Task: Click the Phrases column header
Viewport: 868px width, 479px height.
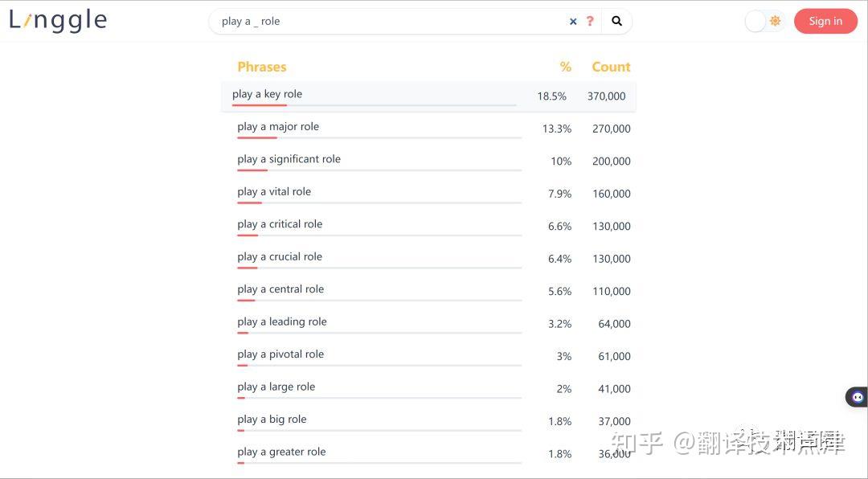Action: [x=262, y=67]
